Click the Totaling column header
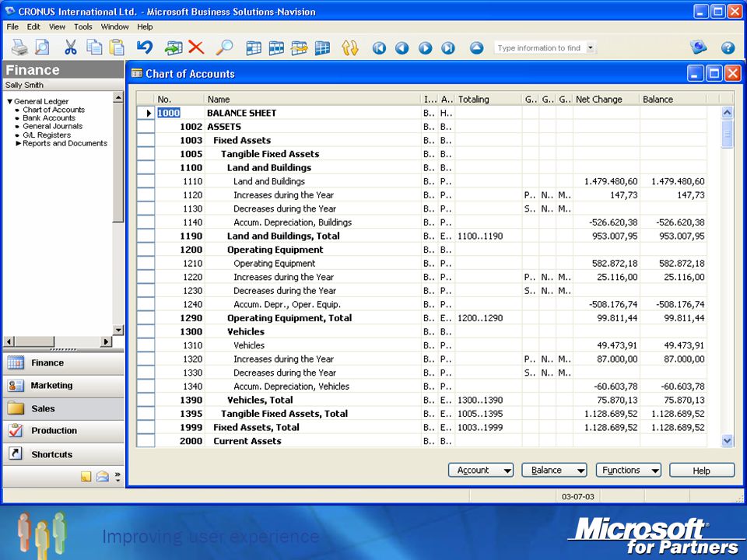The height and width of the screenshot is (560, 747). click(x=489, y=99)
